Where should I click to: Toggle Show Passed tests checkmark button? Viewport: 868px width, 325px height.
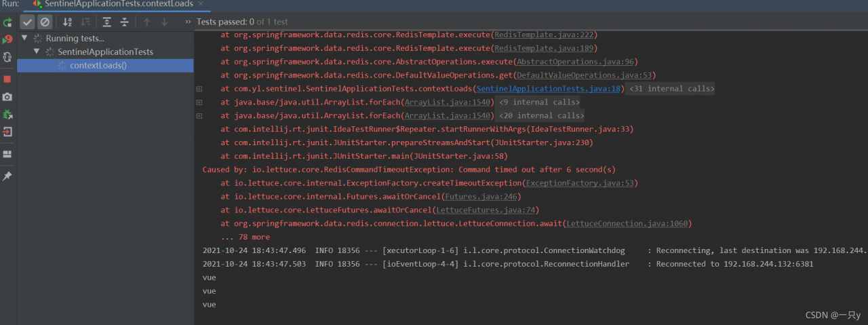(27, 22)
